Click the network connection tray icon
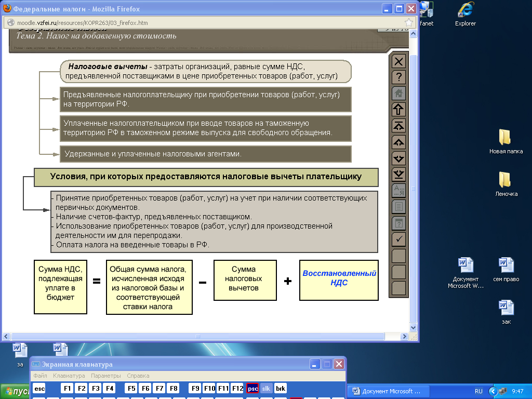This screenshot has width=532, height=399. [x=503, y=391]
